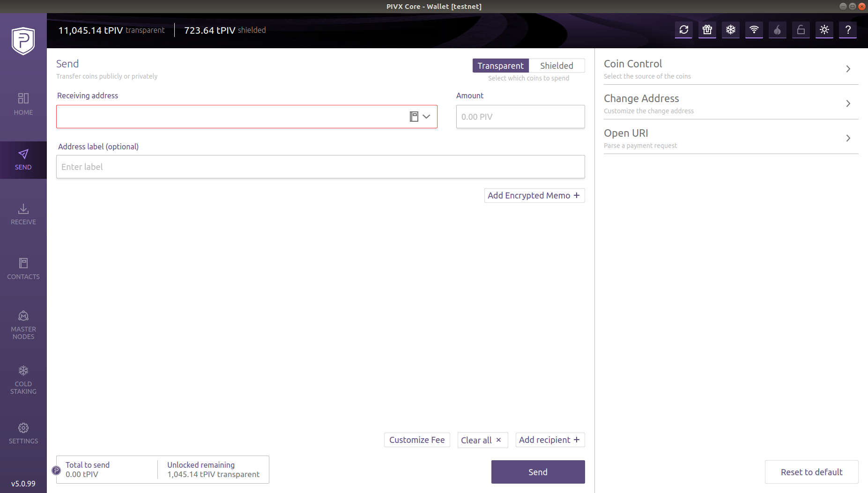This screenshot has height=493, width=868.
Task: Close the PIVX Core wallet window
Action: [x=861, y=6]
